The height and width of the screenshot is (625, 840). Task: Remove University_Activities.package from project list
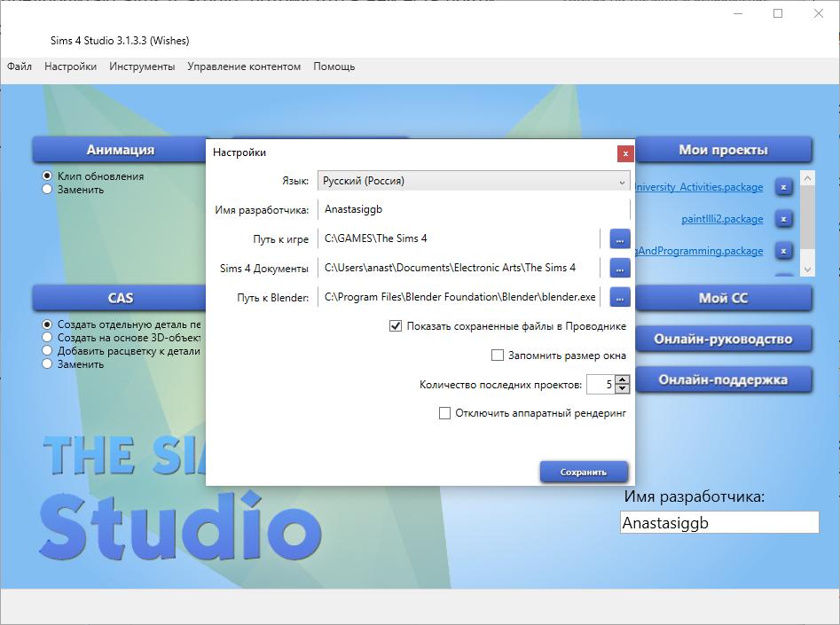pos(783,187)
